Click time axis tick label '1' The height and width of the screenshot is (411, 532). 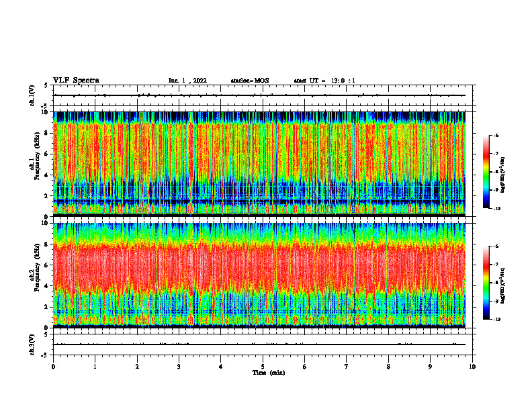[95, 367]
